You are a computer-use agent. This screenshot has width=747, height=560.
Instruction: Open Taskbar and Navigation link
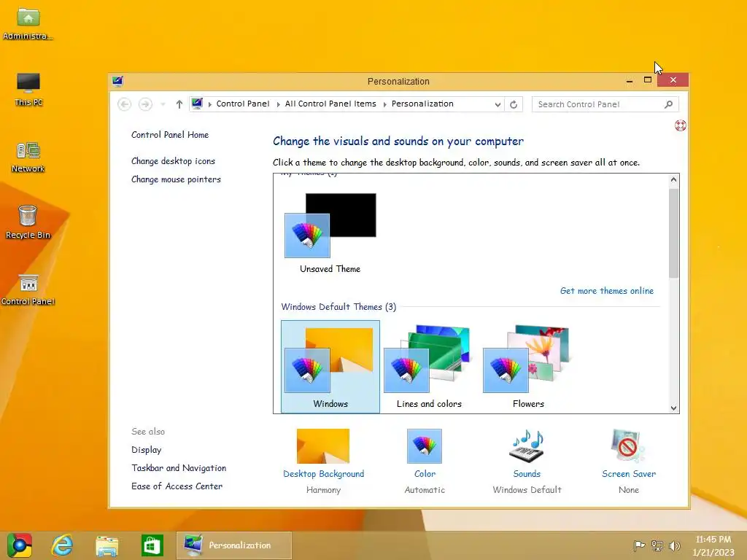point(179,468)
